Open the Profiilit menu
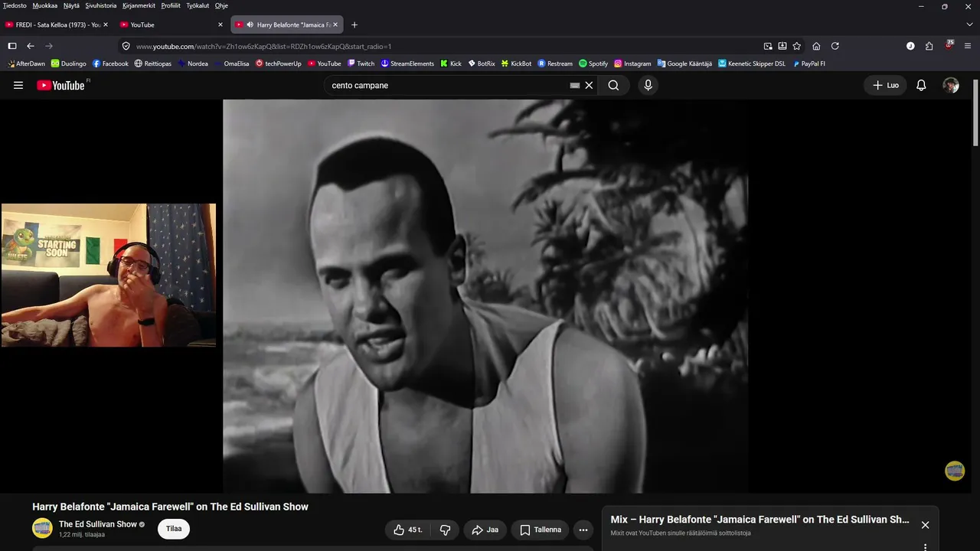This screenshot has height=551, width=980. pos(171,5)
